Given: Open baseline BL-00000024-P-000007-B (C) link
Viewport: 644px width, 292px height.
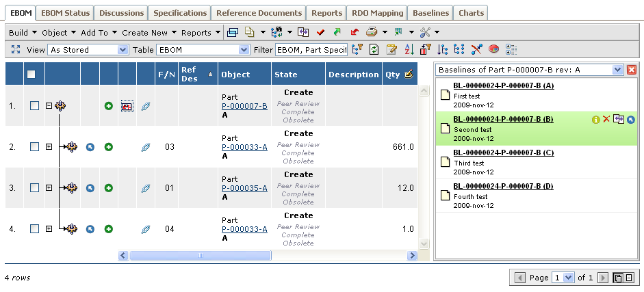Looking at the screenshot, I should (x=503, y=152).
